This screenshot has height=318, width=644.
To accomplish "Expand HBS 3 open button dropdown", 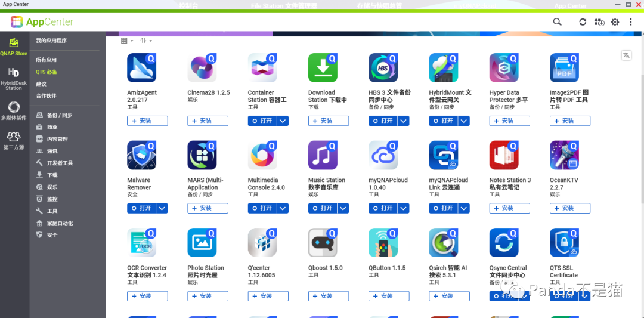I will [404, 121].
